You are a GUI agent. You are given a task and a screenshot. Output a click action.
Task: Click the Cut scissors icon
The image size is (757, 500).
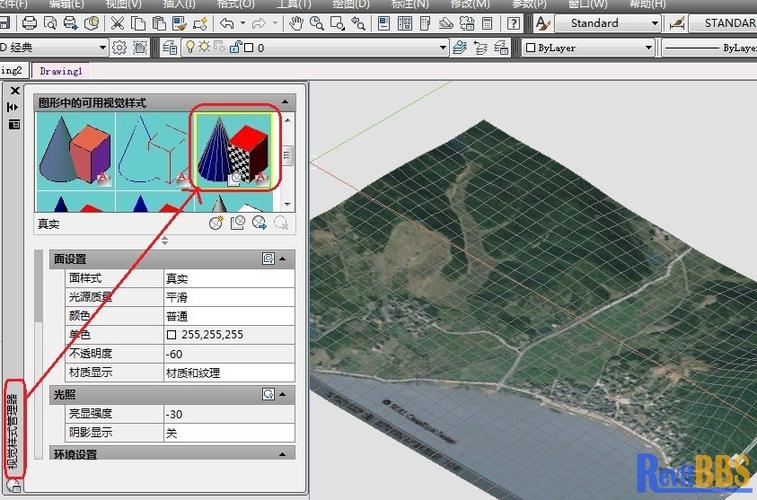118,23
